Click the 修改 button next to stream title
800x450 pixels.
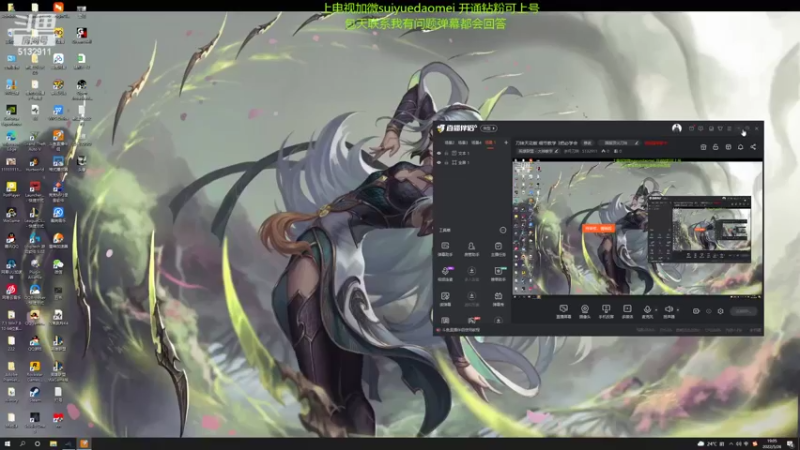(x=587, y=143)
